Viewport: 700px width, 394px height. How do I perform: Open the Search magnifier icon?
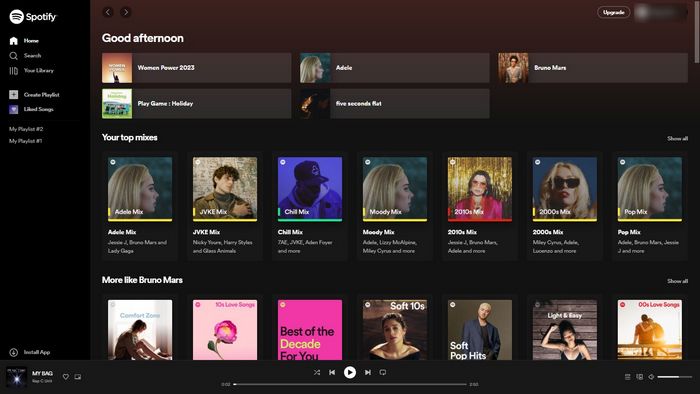pyautogui.click(x=13, y=56)
